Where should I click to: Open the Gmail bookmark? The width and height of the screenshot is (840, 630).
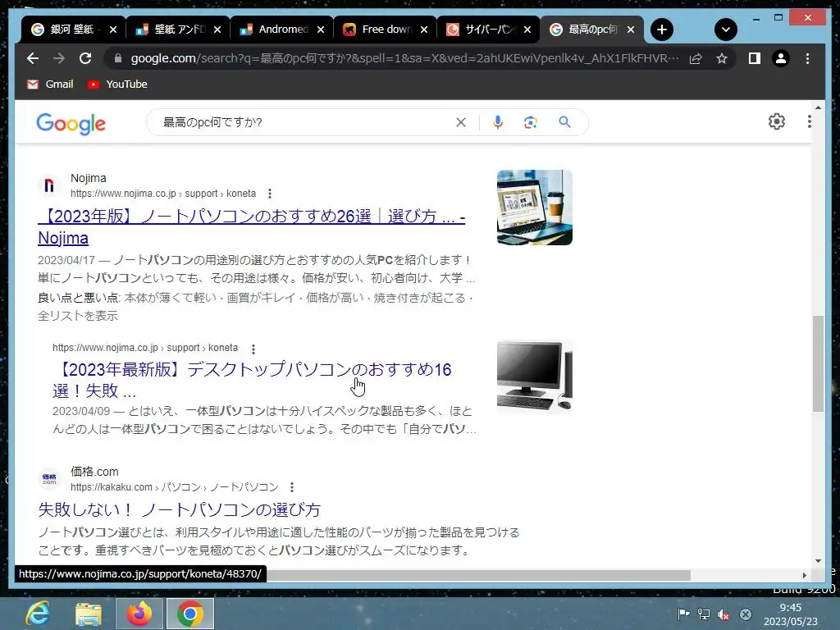point(50,84)
